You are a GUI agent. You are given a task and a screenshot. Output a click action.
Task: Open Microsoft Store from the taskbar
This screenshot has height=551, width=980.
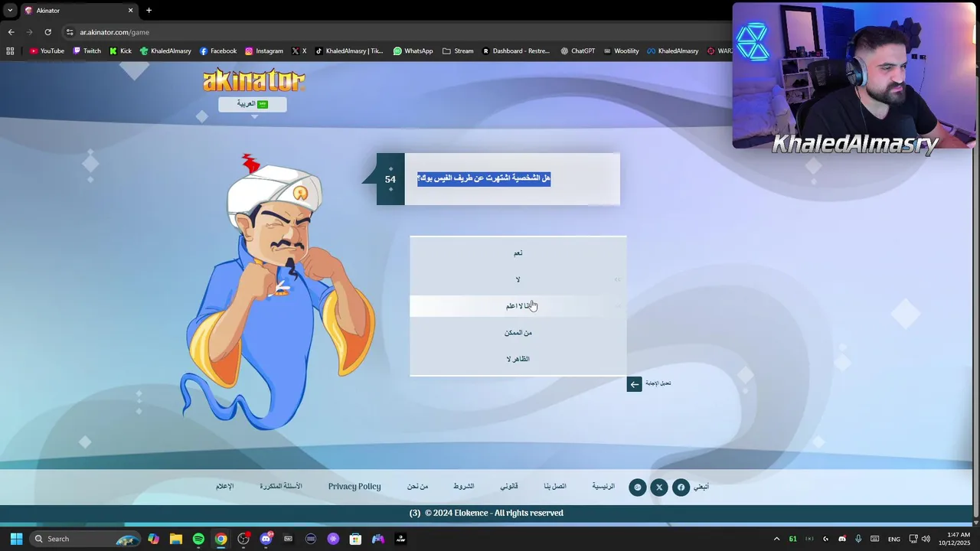pyautogui.click(x=355, y=539)
